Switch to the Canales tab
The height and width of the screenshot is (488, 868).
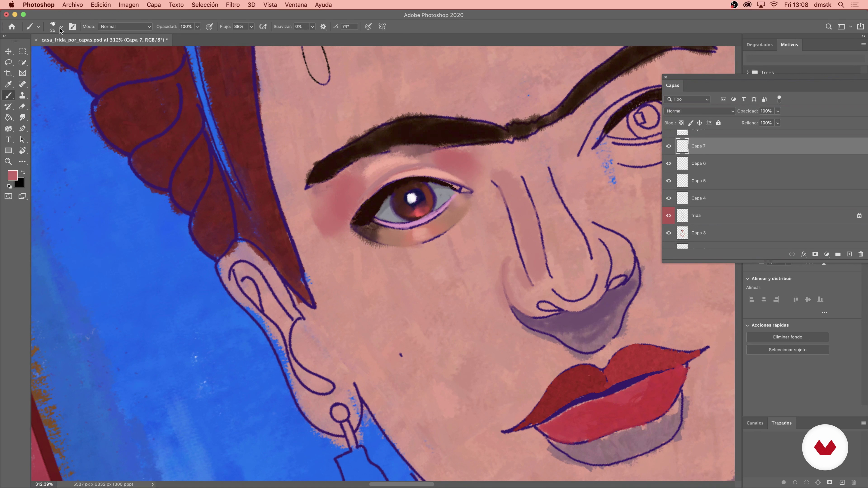tap(755, 423)
